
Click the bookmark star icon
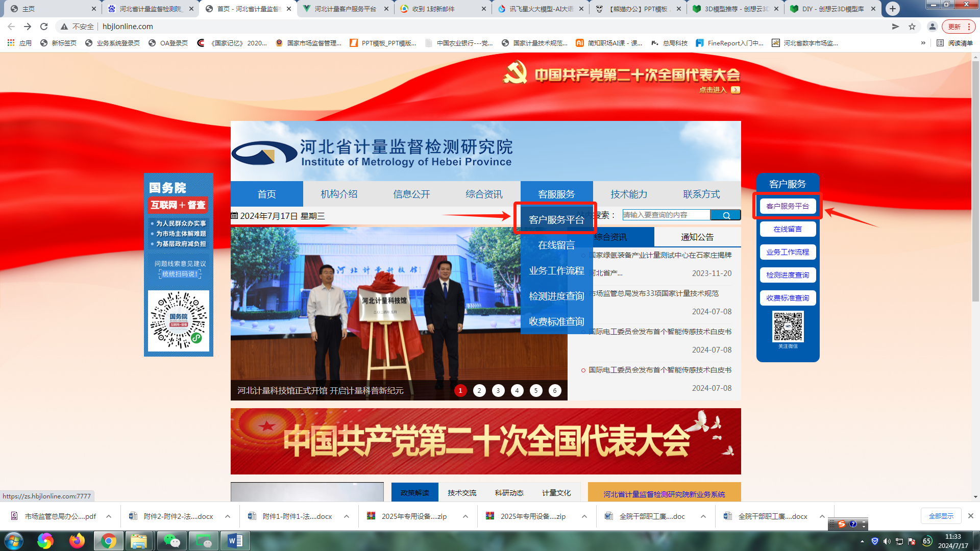click(x=912, y=27)
